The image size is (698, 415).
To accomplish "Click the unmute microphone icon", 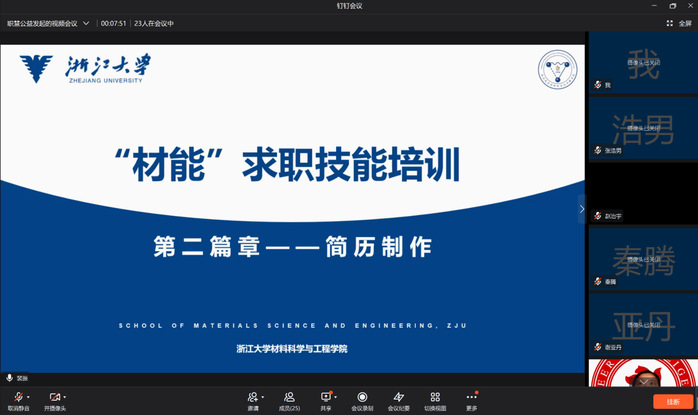I will coord(17,397).
